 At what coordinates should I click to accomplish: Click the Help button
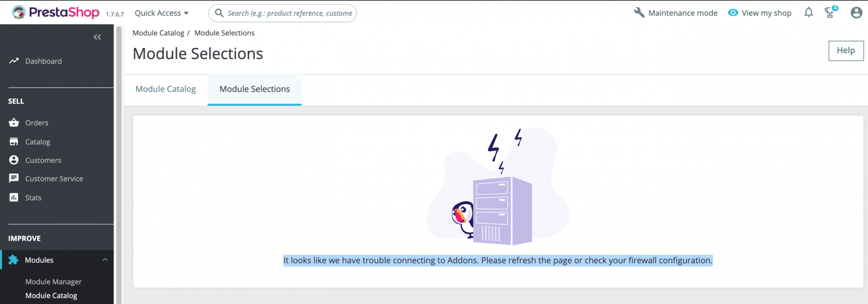pyautogui.click(x=846, y=51)
